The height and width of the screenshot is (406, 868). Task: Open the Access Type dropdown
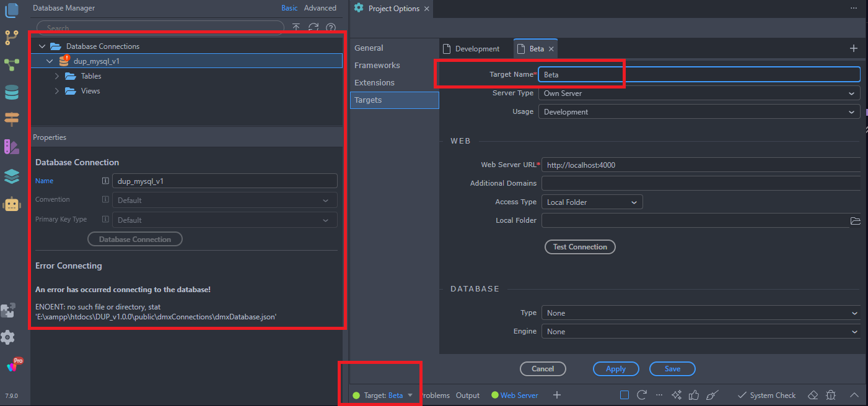[x=592, y=202]
